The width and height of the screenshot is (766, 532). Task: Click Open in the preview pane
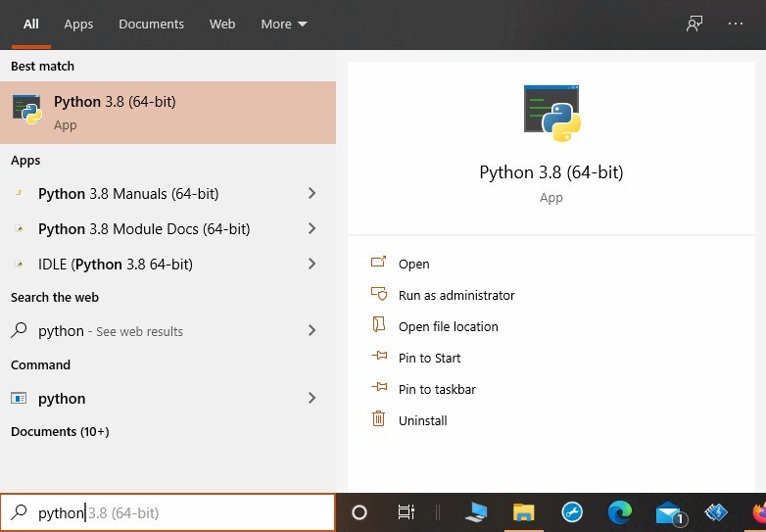(413, 264)
